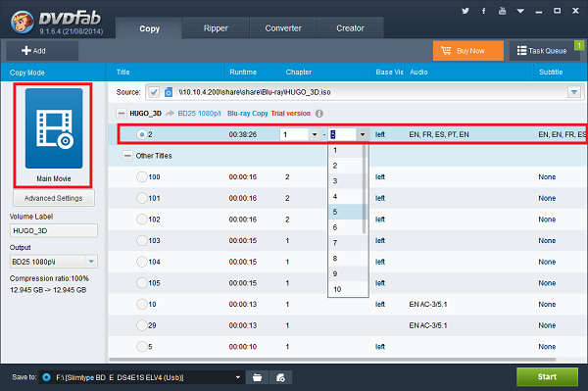Click the Chapter column header
588x391 pixels.
[x=299, y=72]
